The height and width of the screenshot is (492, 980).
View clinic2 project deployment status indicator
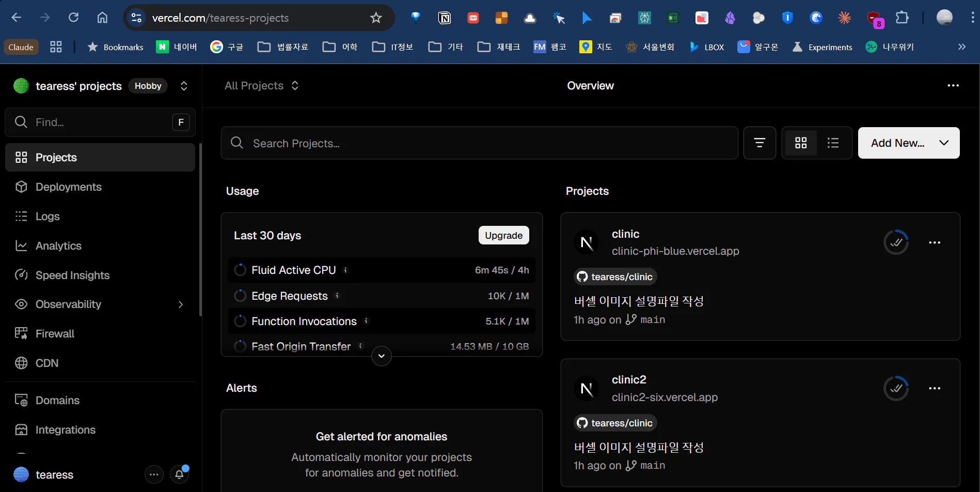coord(896,389)
